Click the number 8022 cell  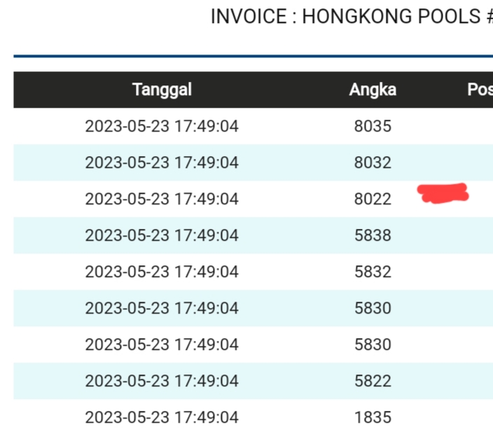coord(373,199)
